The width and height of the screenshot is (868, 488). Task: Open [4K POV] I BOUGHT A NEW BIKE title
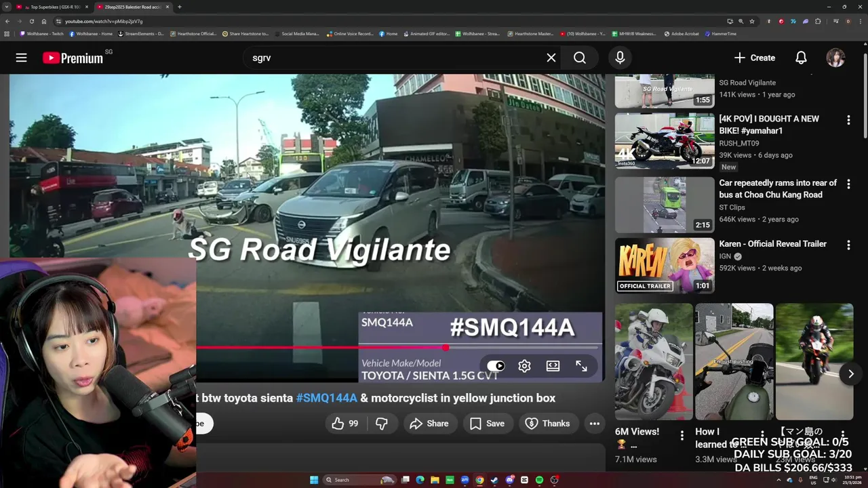769,125
